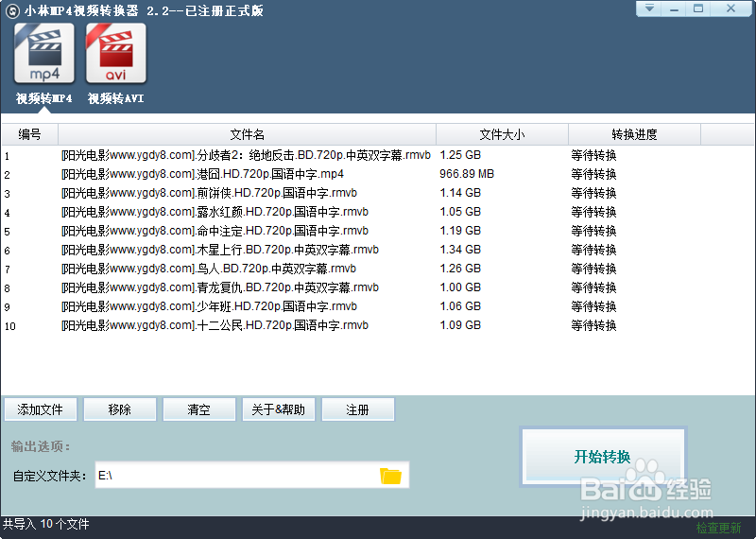The image size is (756, 539).
Task: Click status bar text 共导入 10 个文件
Action: click(x=45, y=524)
